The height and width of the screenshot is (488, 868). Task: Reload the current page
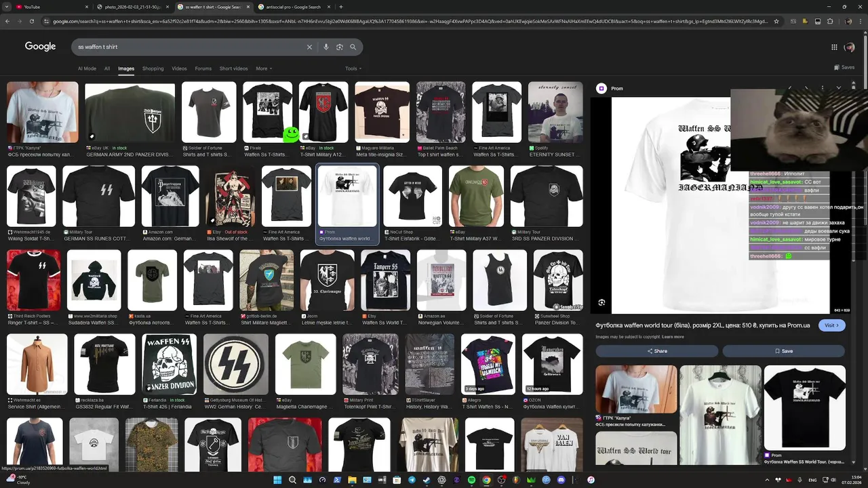click(x=32, y=21)
